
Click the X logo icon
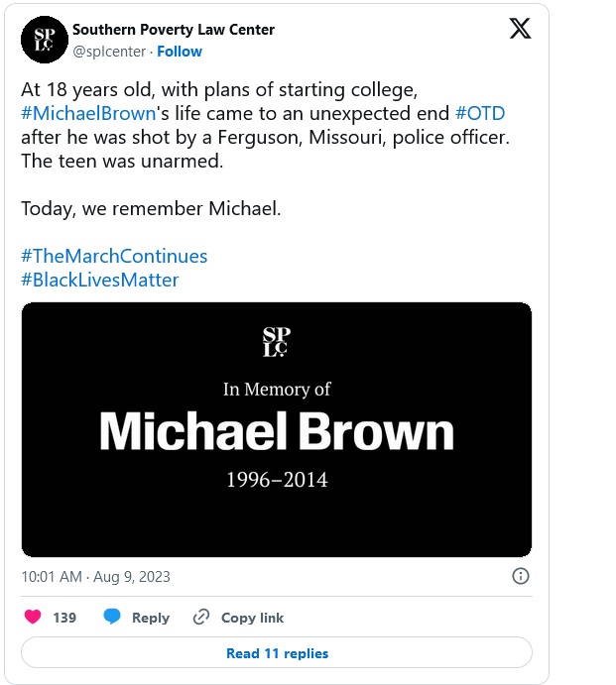click(520, 29)
